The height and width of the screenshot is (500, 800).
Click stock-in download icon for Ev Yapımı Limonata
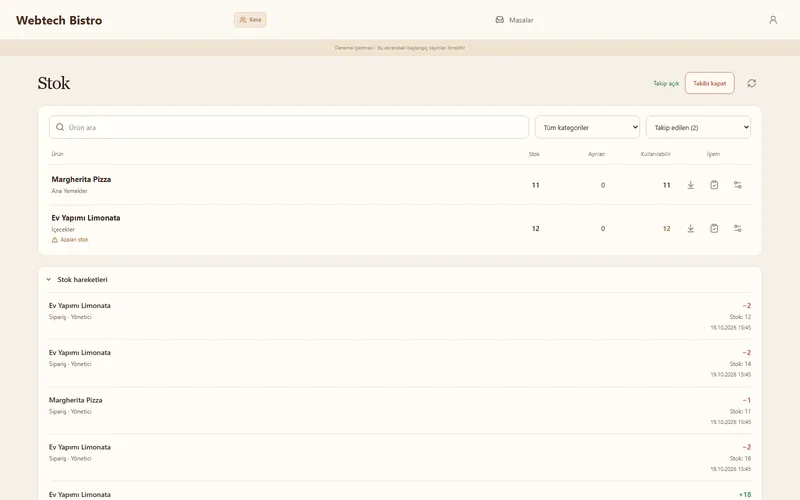click(690, 229)
